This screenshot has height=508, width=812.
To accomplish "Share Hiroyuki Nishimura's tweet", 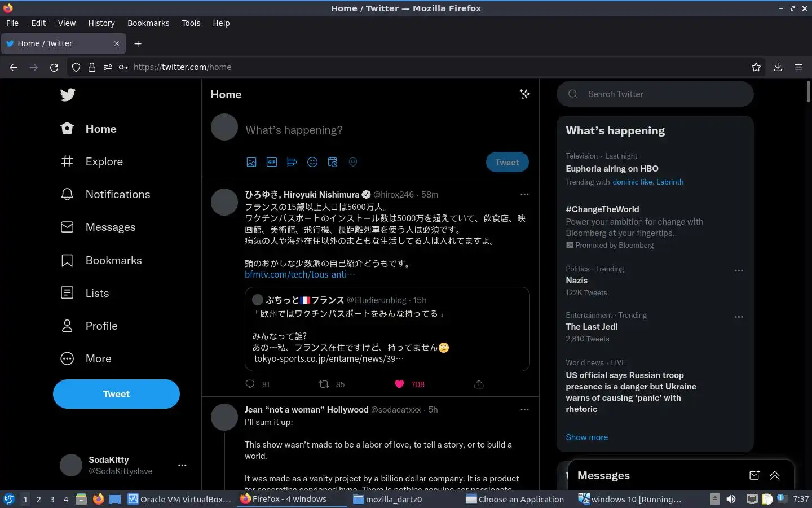I will pos(479,384).
